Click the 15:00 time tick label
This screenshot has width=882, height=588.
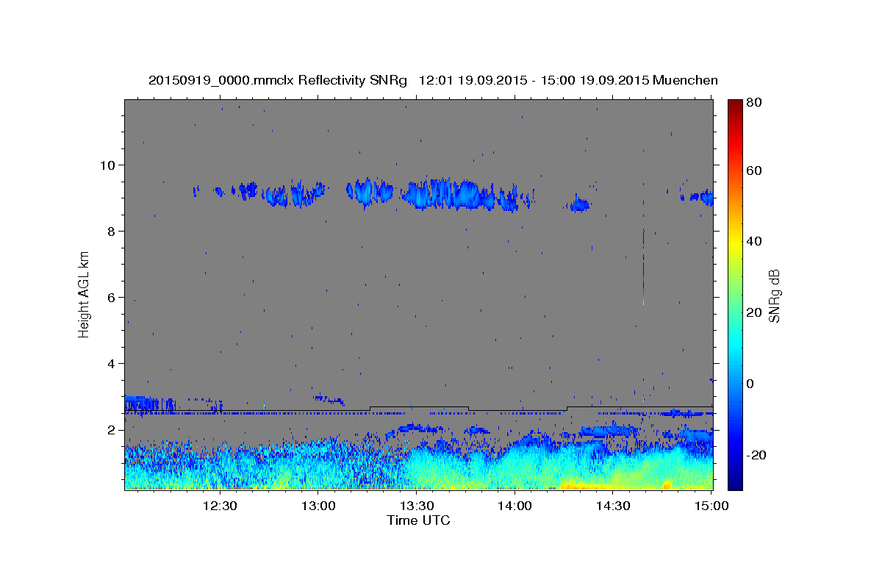pyautogui.click(x=711, y=506)
